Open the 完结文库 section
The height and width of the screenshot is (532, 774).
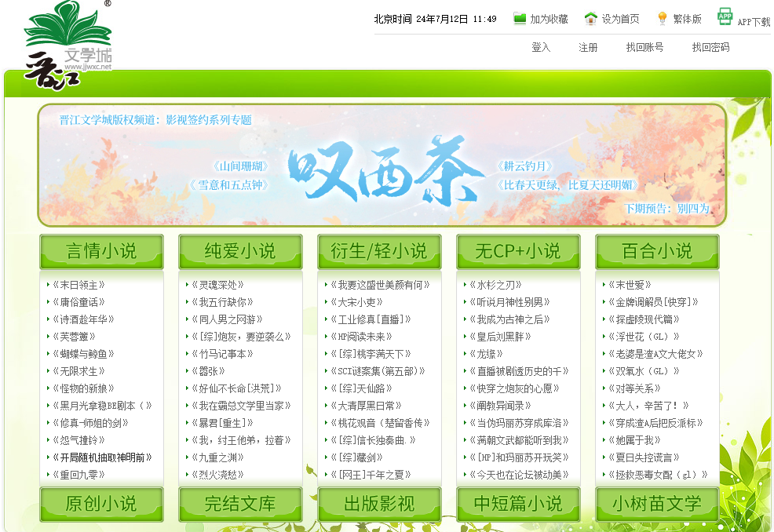click(x=240, y=505)
